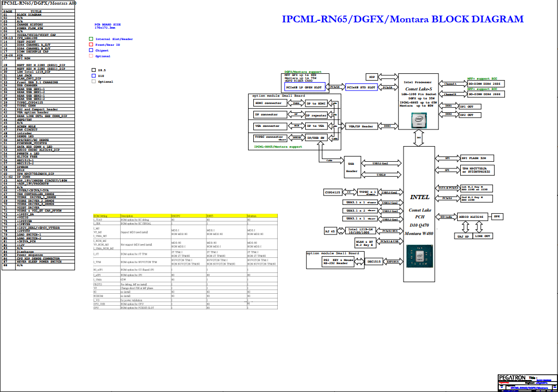Click the blue Chipset legend square
The width and height of the screenshot is (558, 392).
click(x=91, y=50)
